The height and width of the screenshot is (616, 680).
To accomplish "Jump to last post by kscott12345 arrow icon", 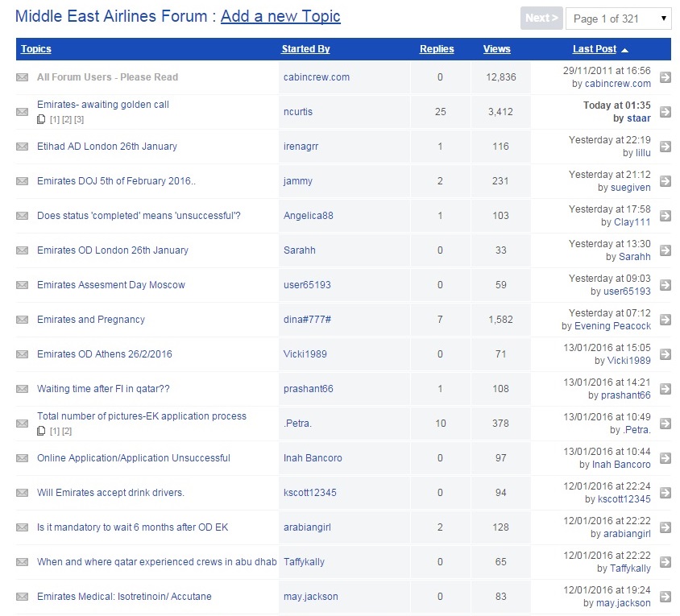I will tap(665, 493).
